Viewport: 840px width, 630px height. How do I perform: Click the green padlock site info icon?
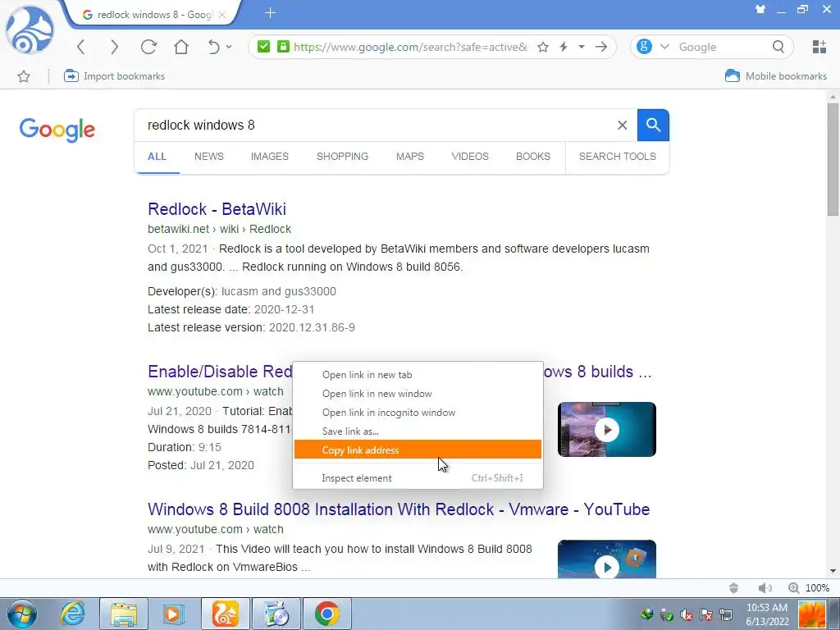(283, 47)
